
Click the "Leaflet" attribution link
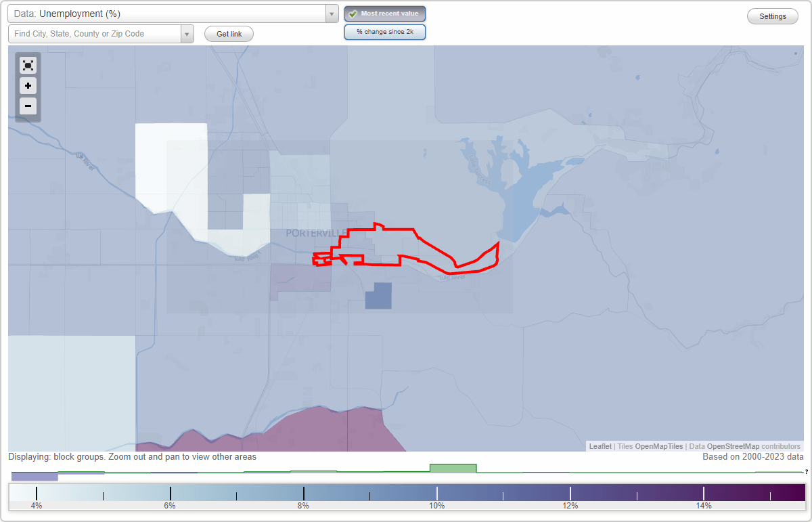coord(600,446)
